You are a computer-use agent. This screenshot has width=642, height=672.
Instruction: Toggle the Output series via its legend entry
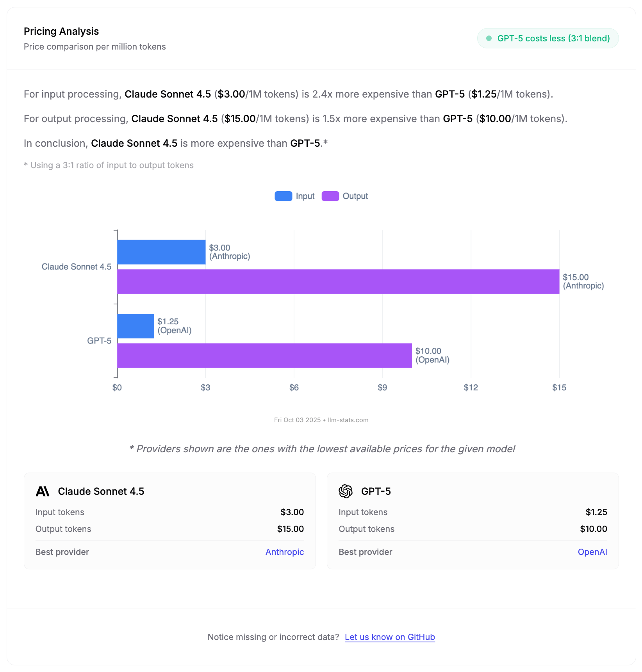[345, 196]
